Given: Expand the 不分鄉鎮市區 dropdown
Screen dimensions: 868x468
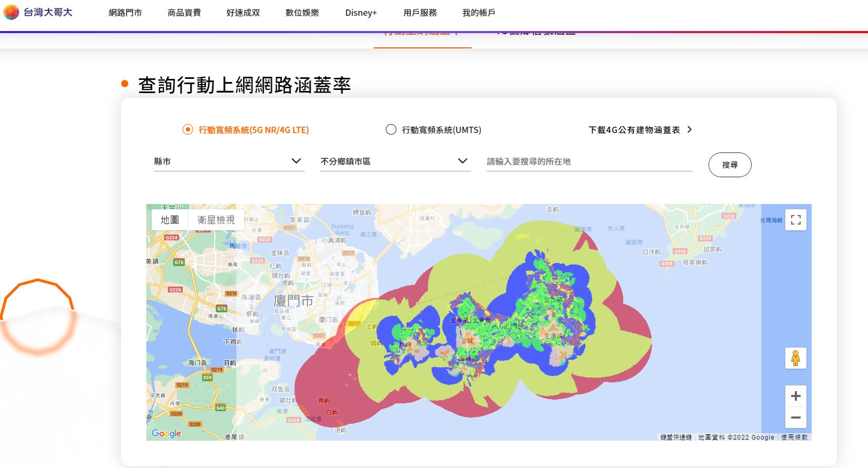Looking at the screenshot, I should click(x=395, y=161).
